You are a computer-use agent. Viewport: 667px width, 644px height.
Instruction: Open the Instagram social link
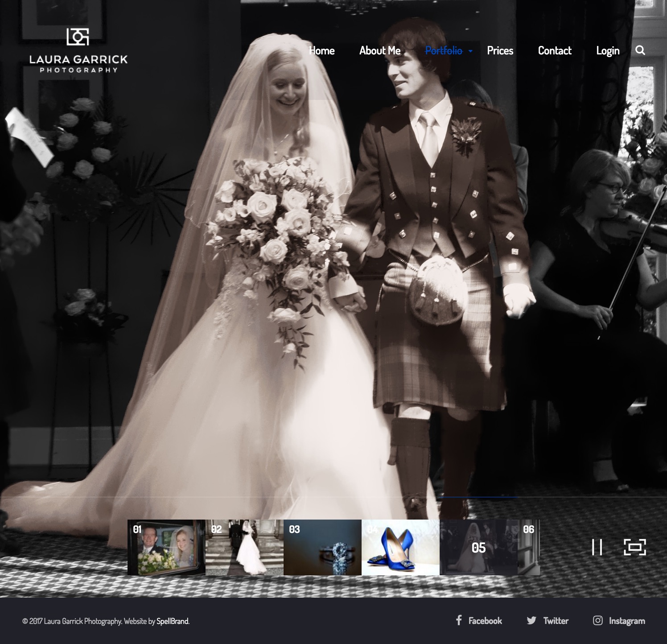tap(619, 621)
